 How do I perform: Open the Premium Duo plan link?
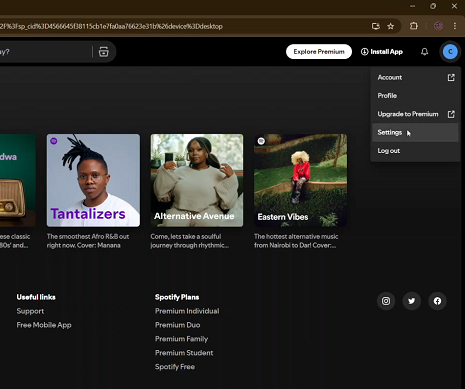[x=177, y=325]
